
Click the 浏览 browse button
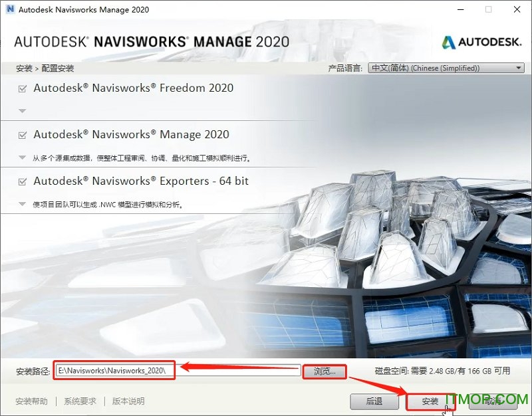coord(324,371)
